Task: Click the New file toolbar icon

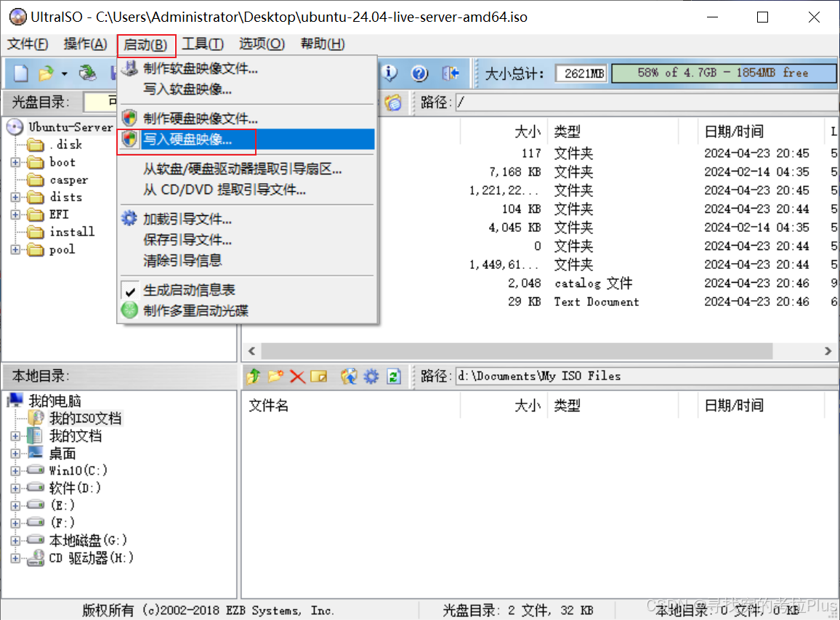Action: point(21,73)
